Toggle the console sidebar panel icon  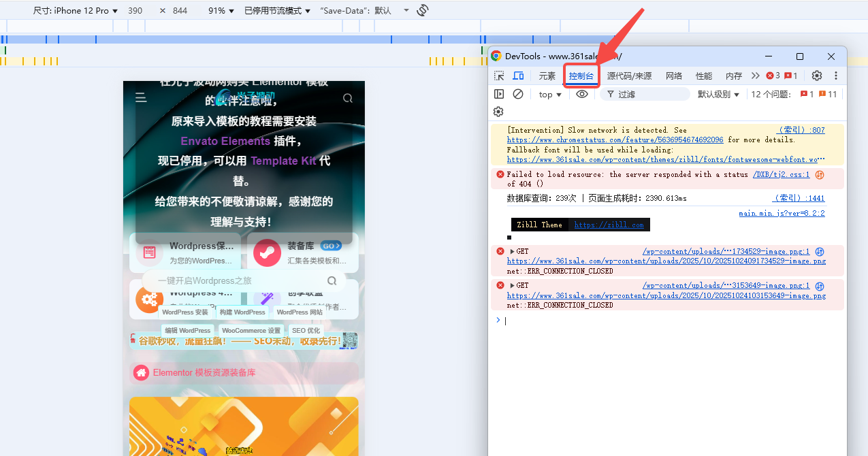499,95
